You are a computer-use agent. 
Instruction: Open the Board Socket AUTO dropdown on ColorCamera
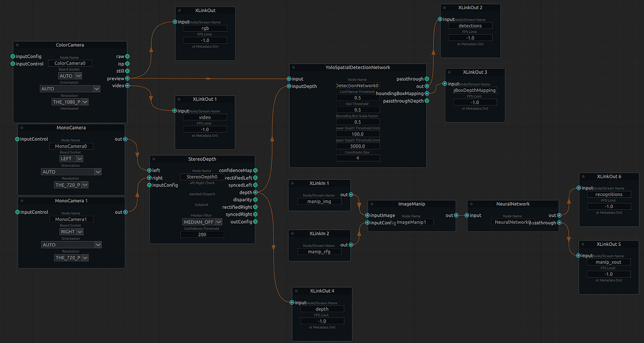(x=69, y=75)
